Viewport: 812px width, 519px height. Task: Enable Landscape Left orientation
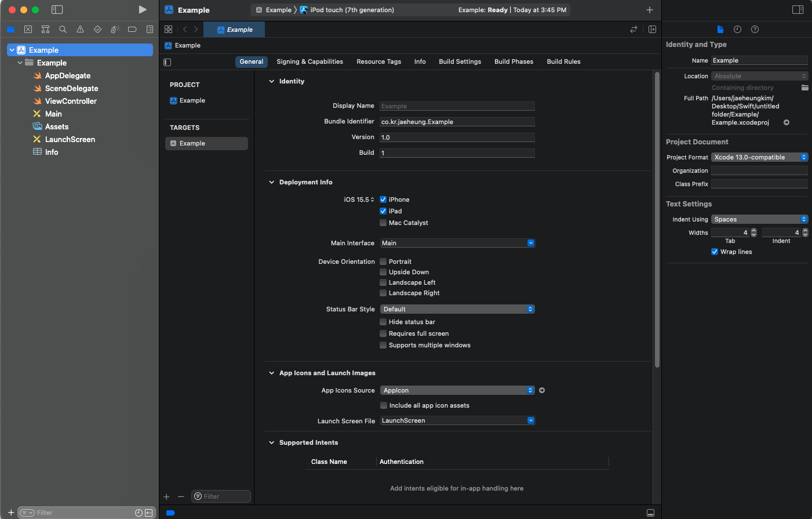[x=383, y=282]
